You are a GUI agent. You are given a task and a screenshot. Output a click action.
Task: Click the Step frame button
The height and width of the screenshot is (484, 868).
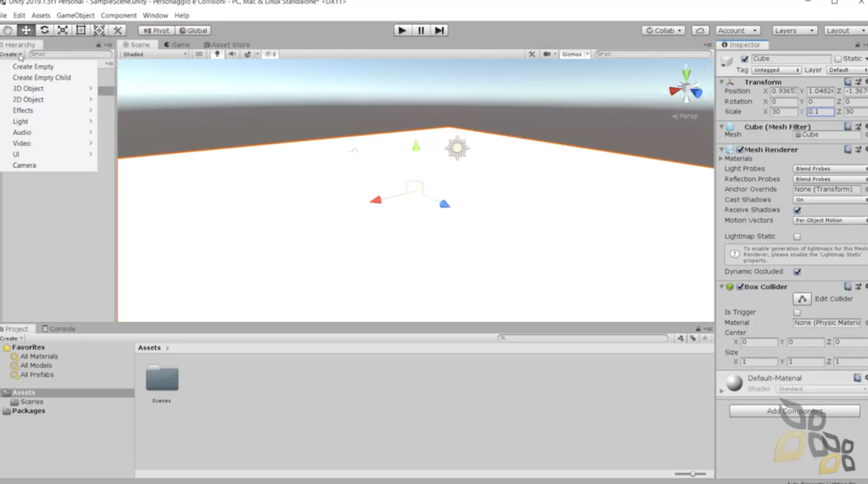(x=439, y=31)
